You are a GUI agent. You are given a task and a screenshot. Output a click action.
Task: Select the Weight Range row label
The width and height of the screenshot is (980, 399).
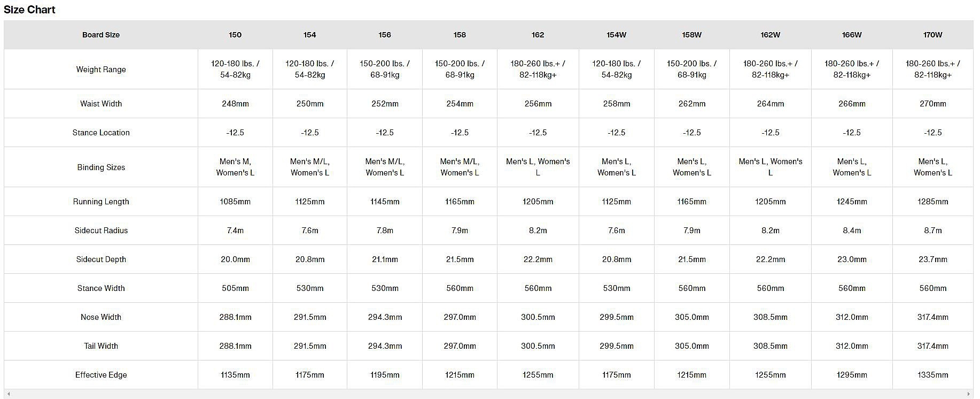(x=101, y=70)
